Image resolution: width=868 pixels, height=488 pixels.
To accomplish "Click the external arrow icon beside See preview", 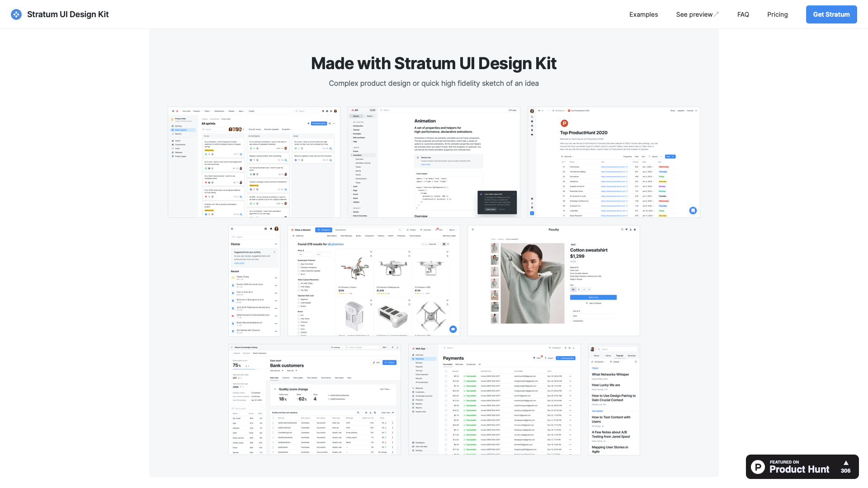I will coord(716,14).
